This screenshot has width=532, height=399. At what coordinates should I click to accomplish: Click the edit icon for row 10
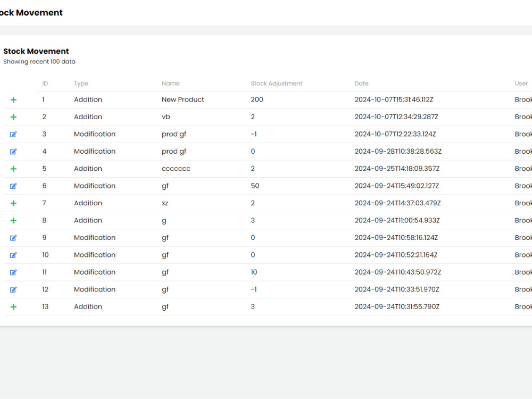[x=13, y=255]
